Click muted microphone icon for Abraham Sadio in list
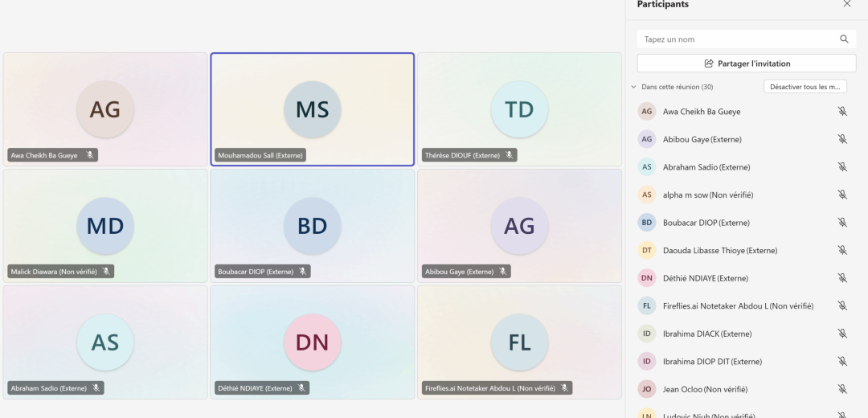Image resolution: width=868 pixels, height=418 pixels. (x=842, y=167)
